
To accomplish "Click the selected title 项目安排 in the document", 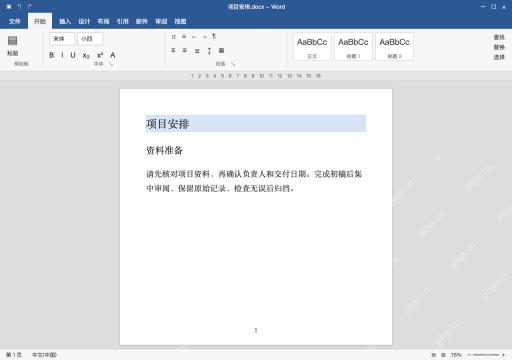I will coord(168,124).
